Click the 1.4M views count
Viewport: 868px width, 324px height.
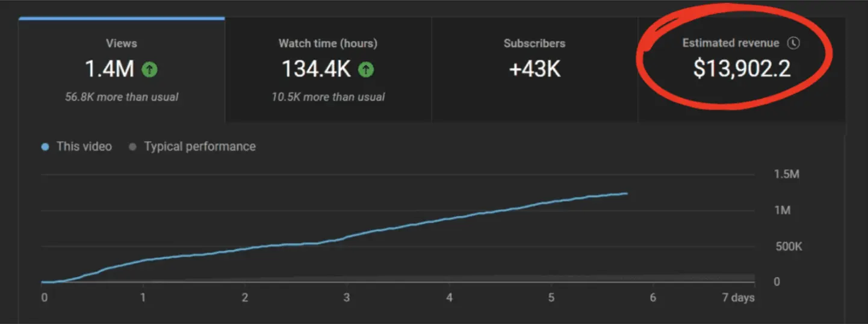[x=110, y=70]
